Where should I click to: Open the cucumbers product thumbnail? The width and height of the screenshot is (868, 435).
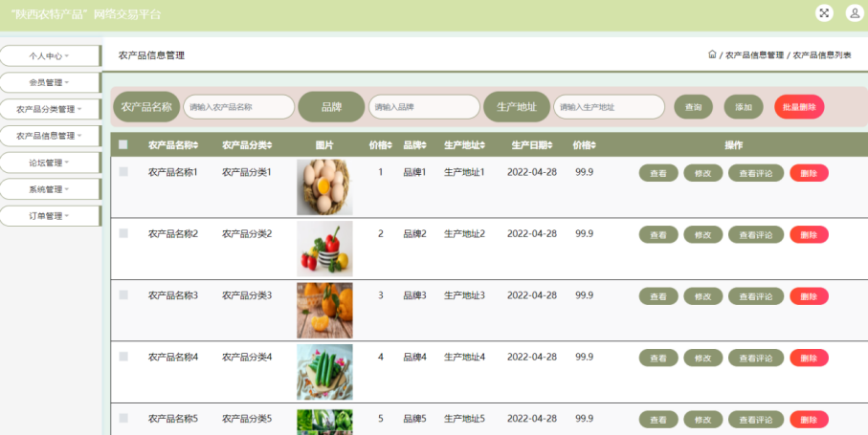pos(324,372)
